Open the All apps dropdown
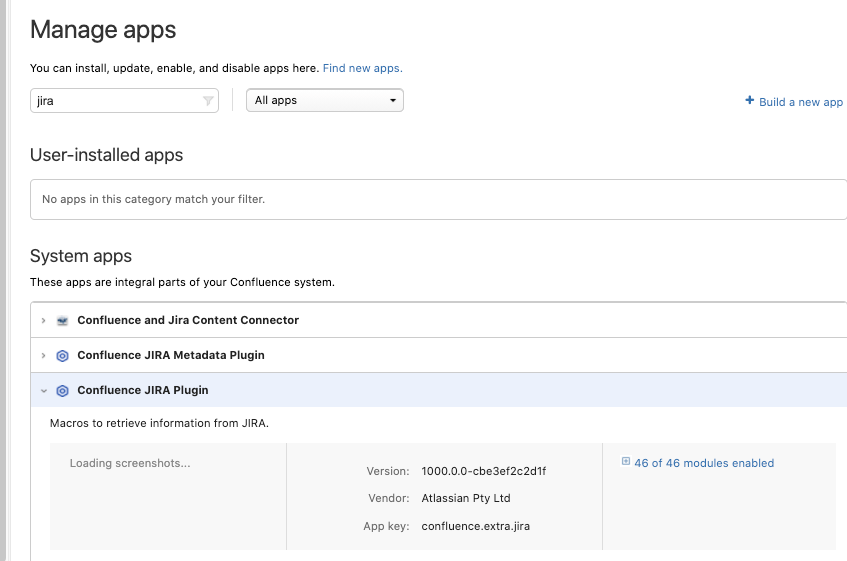Image resolution: width=847 pixels, height=561 pixels. tap(325, 101)
